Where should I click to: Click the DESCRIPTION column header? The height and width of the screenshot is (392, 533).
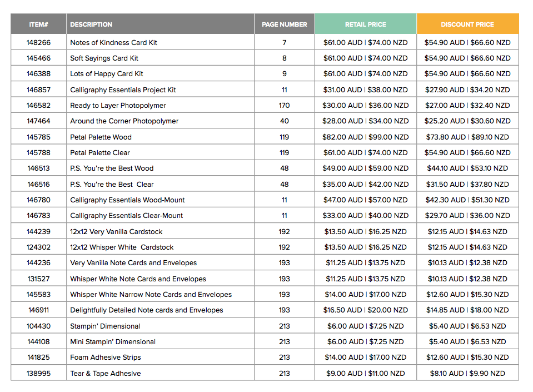(91, 24)
